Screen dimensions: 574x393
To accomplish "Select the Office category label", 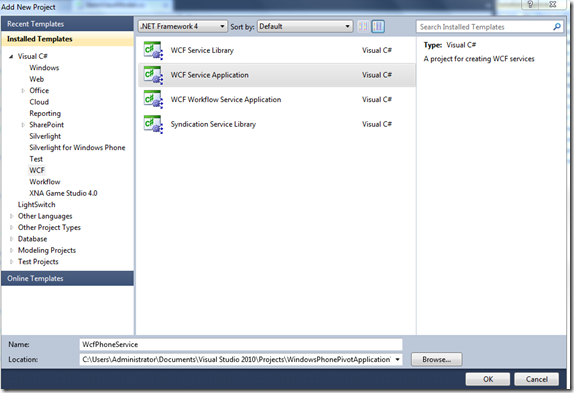I will tap(39, 91).
